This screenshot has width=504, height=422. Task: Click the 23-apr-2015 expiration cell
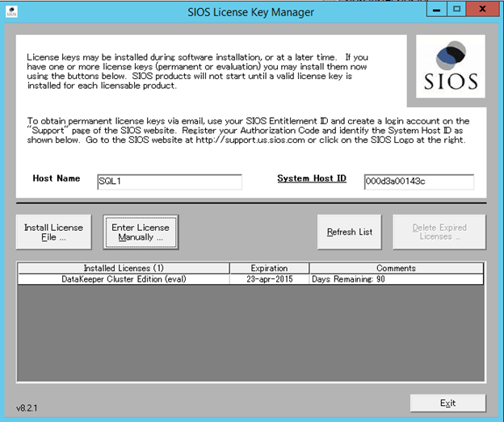[x=269, y=279]
